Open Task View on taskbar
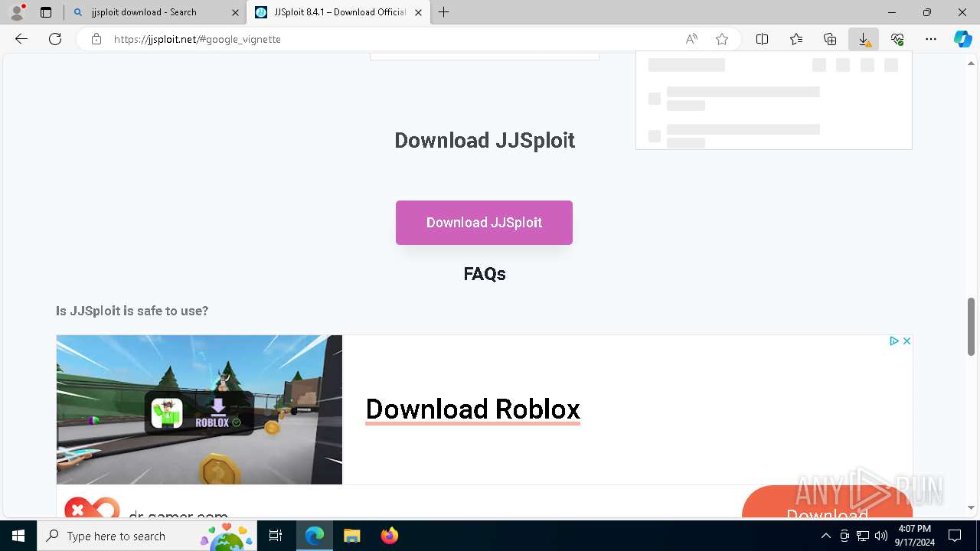 (x=276, y=536)
